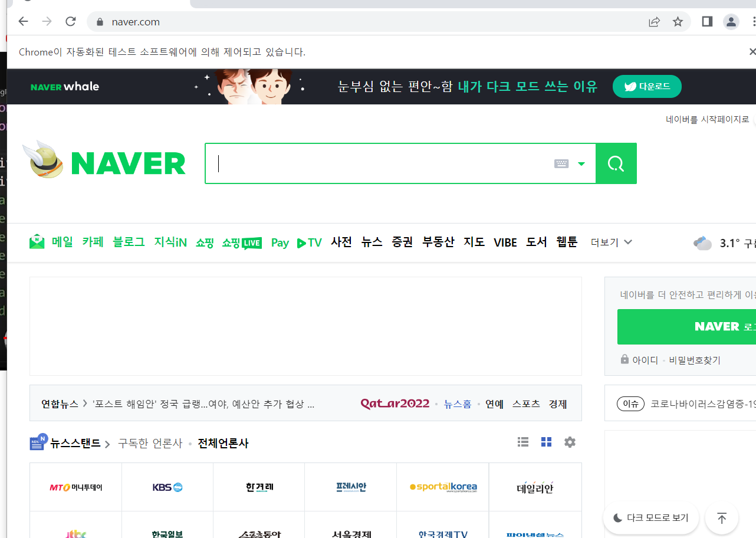756x538 pixels.
Task: Open newsstand settings gear icon
Action: [570, 442]
